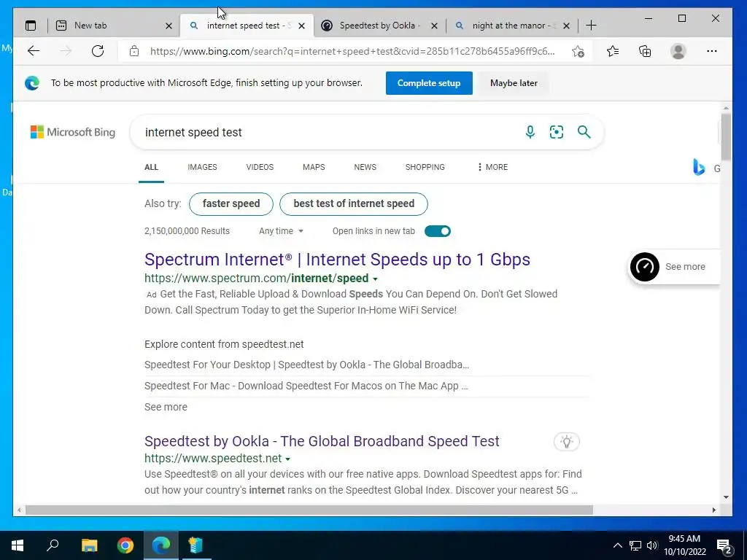Open the taskbar clock and date
Image resolution: width=747 pixels, height=560 pixels.
[x=684, y=545]
